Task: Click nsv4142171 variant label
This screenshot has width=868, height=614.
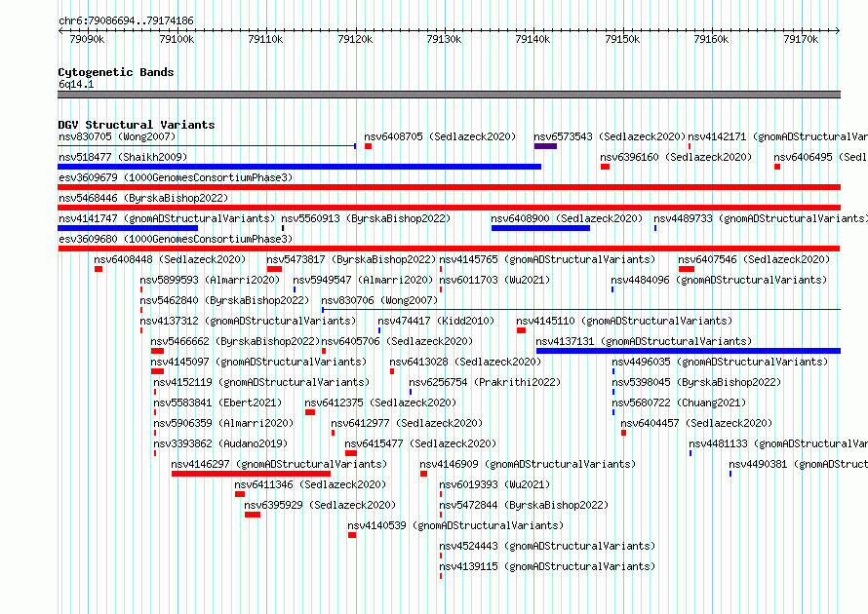Action: [x=777, y=136]
